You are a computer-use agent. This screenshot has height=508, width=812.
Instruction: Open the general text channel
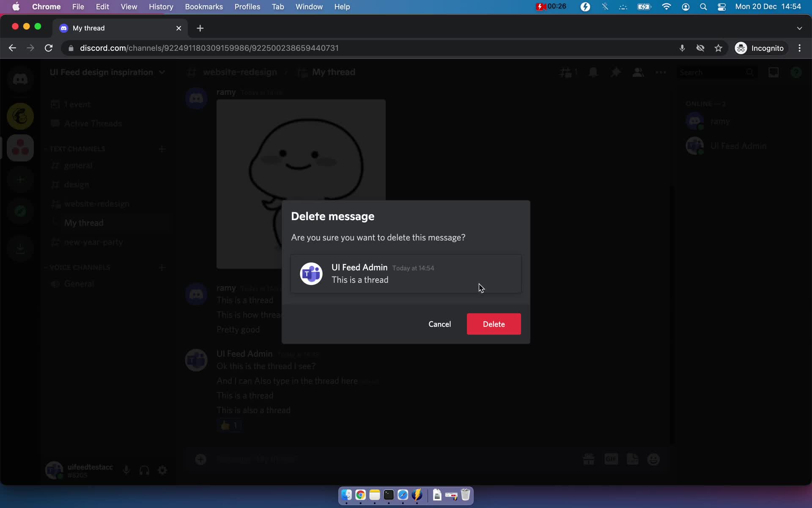[x=107, y=166]
